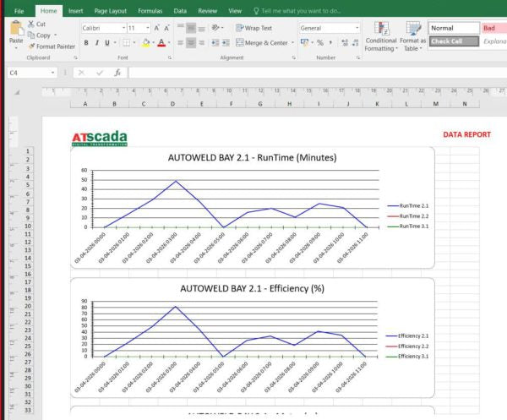The height and width of the screenshot is (420, 507).
Task: Click Decrease Decimal icon
Action: [x=356, y=42]
